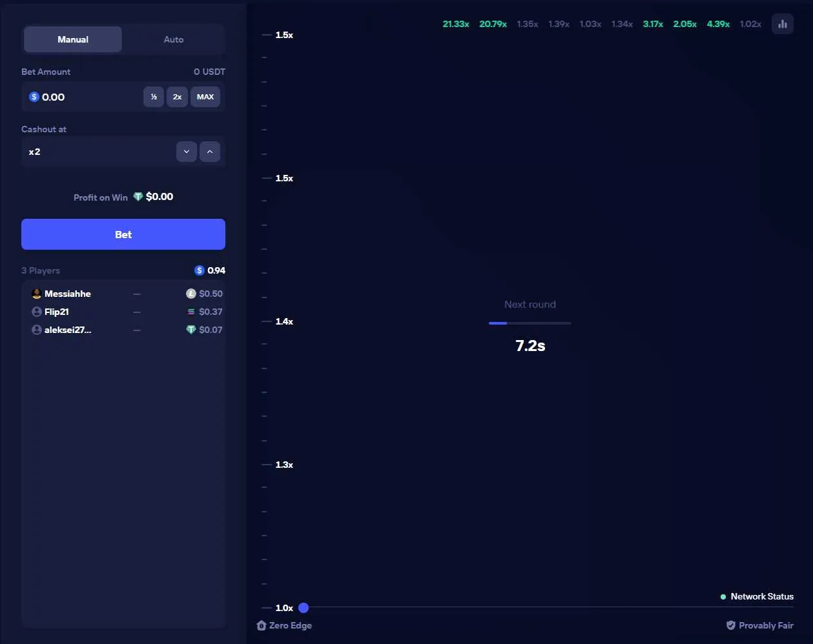Viewport: 813px width, 644px height.
Task: Click the Zero Edge label
Action: coord(291,625)
